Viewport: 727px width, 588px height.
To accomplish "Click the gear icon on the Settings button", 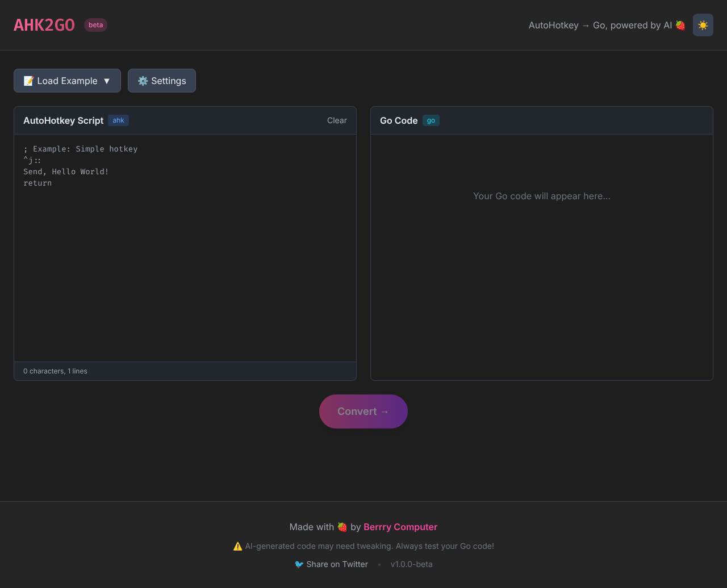I will (143, 81).
